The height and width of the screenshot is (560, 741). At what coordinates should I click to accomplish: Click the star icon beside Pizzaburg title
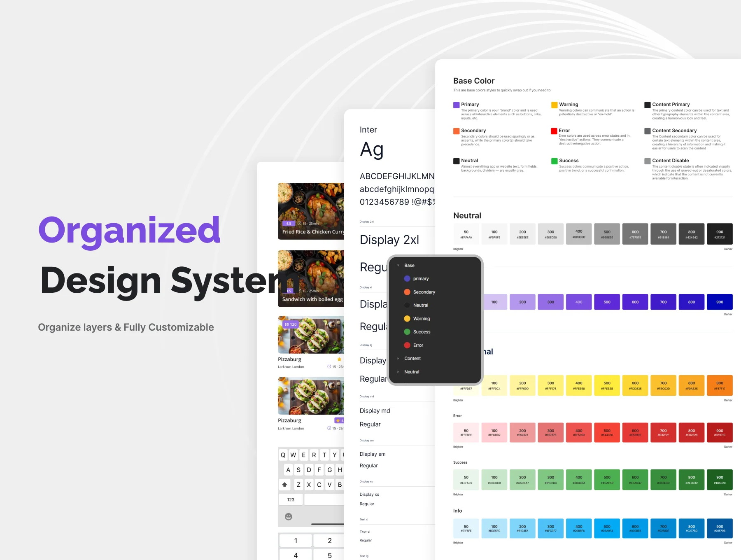click(x=339, y=359)
